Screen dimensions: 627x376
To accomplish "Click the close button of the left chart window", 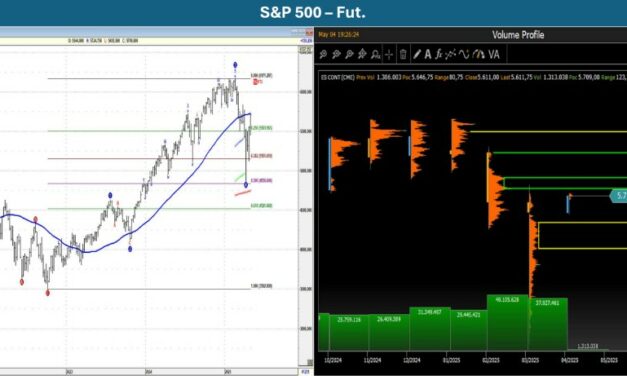I will 309,32.
